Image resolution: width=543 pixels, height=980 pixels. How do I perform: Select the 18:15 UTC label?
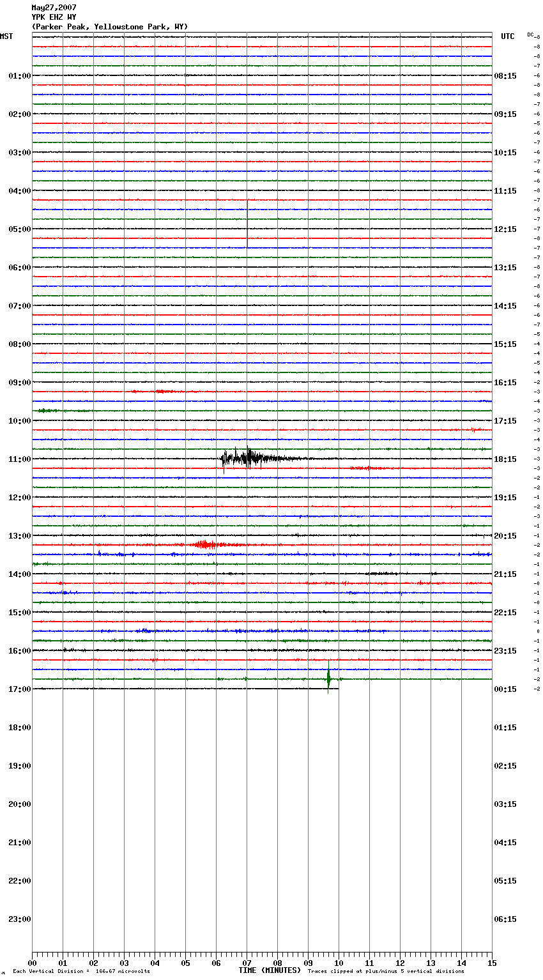pos(505,459)
